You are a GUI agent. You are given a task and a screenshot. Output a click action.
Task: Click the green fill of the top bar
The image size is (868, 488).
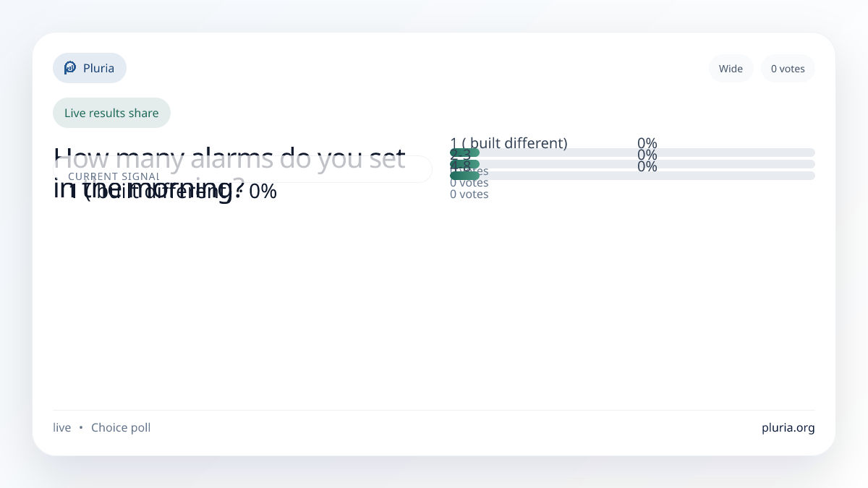(464, 153)
